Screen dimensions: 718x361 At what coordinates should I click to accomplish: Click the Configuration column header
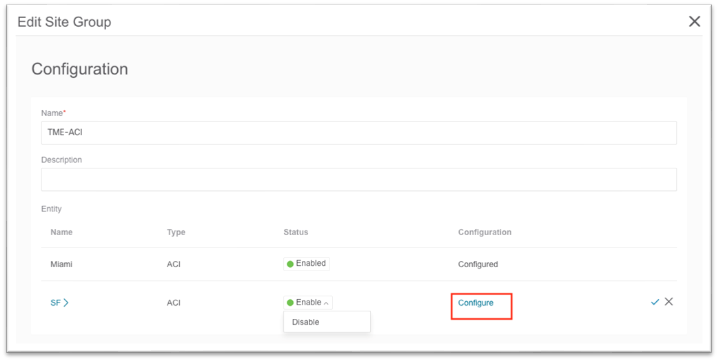pyautogui.click(x=484, y=232)
